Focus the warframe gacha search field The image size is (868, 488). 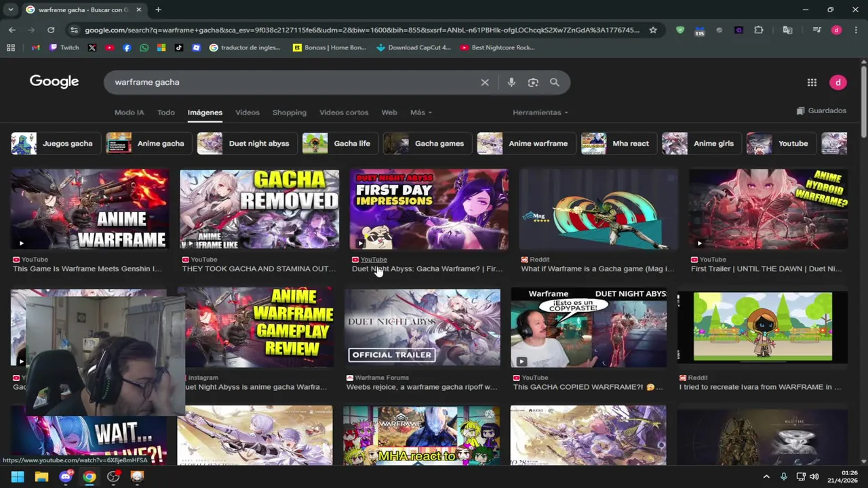point(292,82)
